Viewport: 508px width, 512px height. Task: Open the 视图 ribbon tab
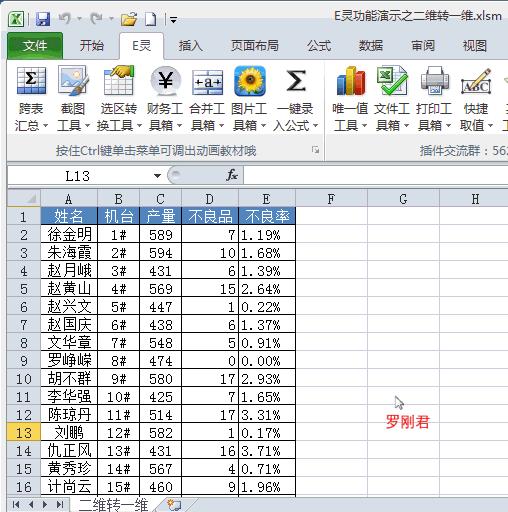[x=475, y=46]
